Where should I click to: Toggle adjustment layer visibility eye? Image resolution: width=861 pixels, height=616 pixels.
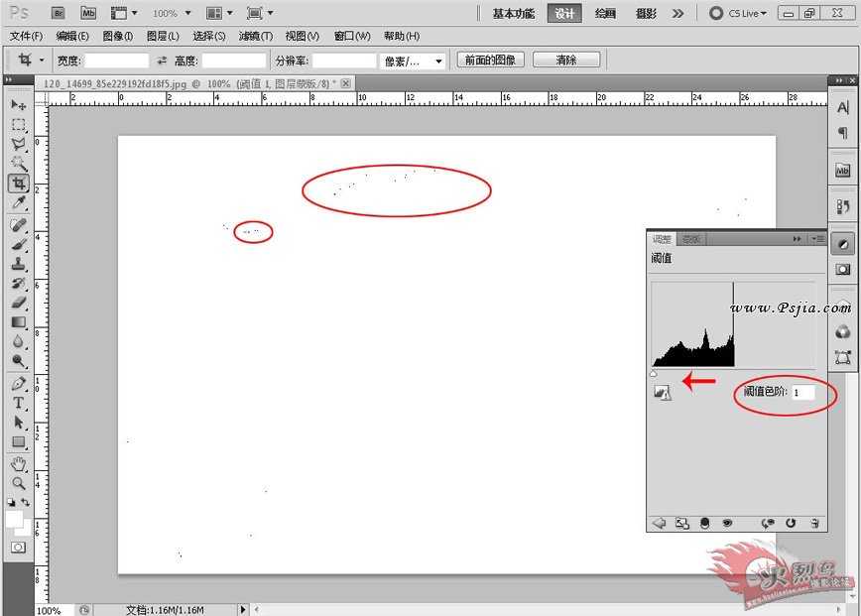point(727,523)
